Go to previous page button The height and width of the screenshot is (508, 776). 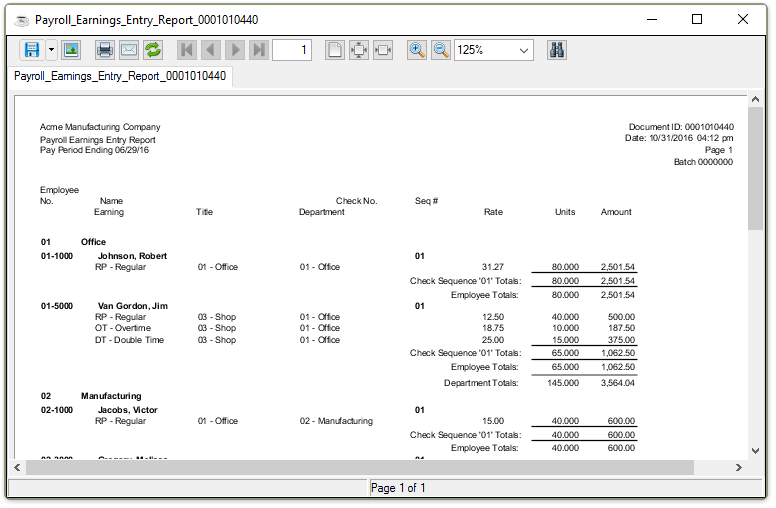click(x=211, y=50)
